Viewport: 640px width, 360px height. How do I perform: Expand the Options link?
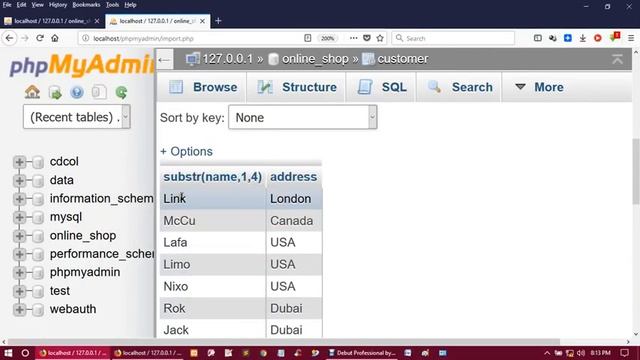pyautogui.click(x=187, y=151)
